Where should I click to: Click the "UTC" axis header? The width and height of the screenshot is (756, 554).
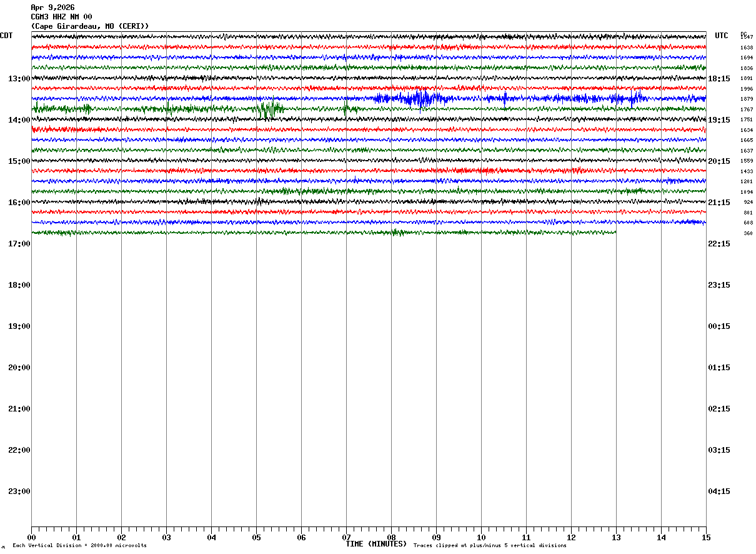(722, 36)
